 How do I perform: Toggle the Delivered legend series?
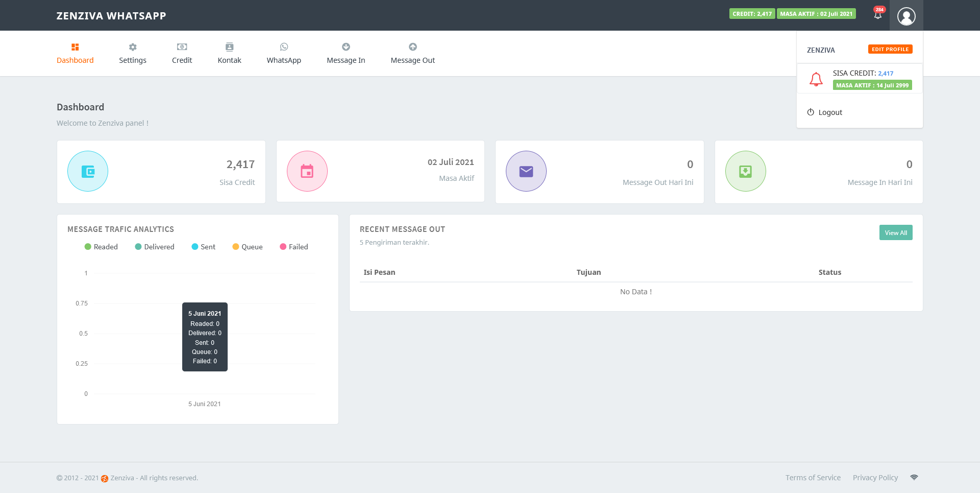155,247
